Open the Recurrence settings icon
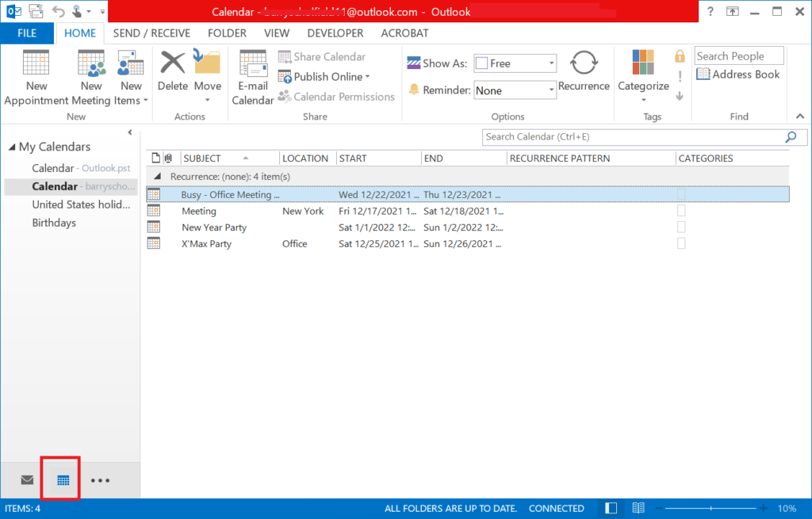Image resolution: width=812 pixels, height=519 pixels. click(584, 63)
